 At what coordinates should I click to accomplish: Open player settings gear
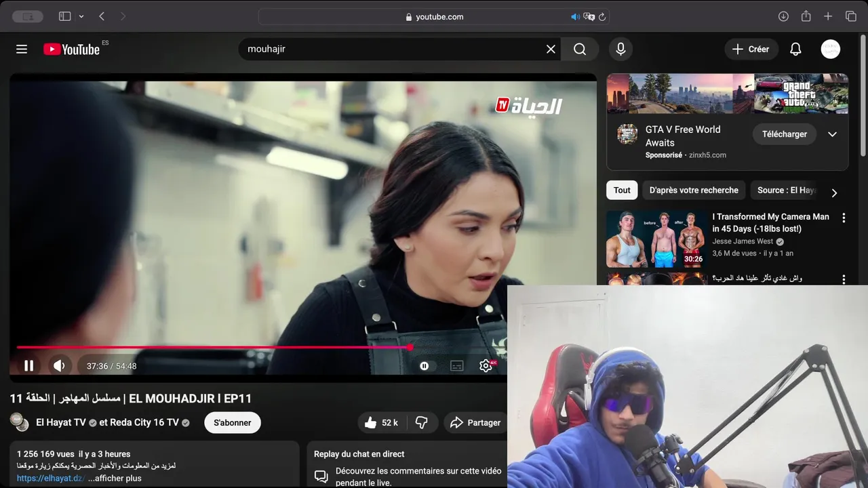point(486,366)
